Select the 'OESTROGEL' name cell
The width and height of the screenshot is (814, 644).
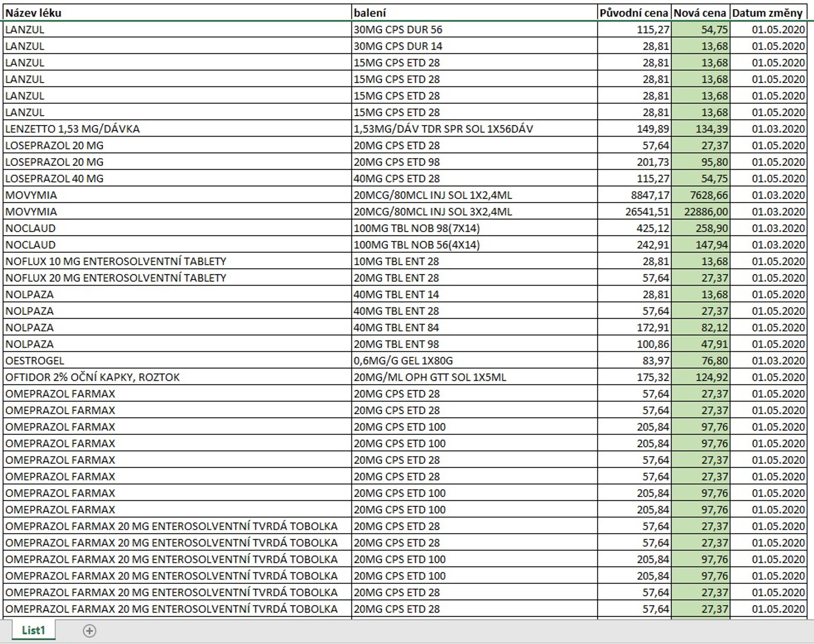point(177,361)
